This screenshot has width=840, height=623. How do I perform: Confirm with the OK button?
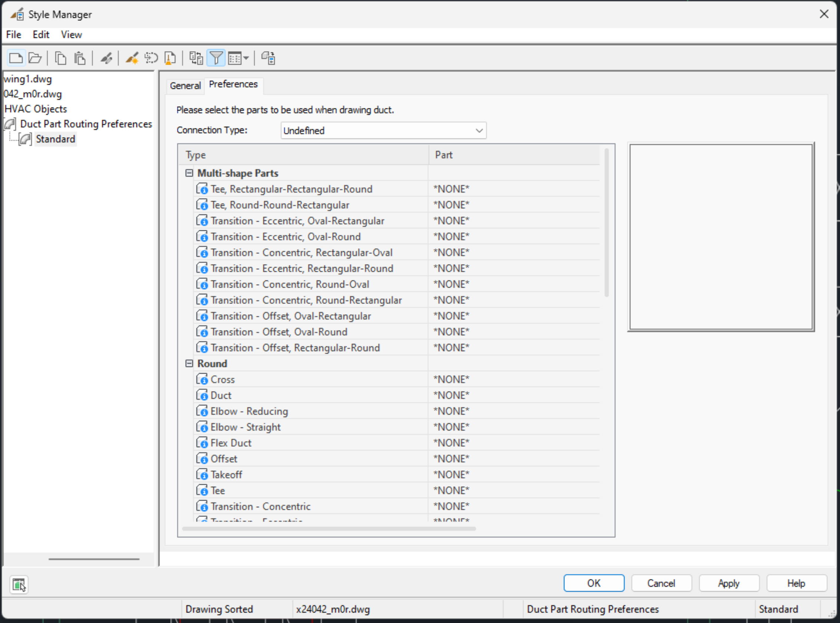pos(593,583)
